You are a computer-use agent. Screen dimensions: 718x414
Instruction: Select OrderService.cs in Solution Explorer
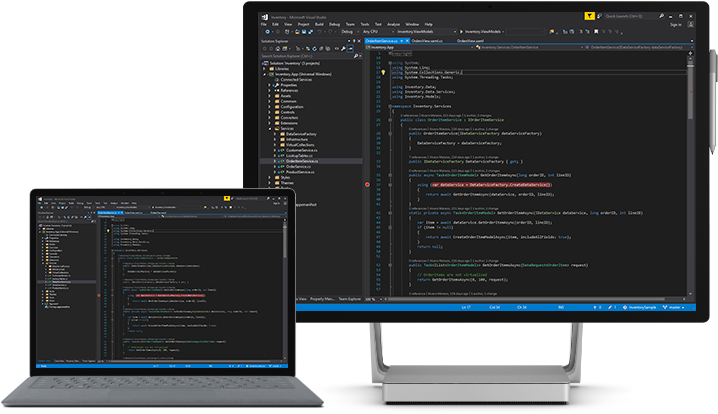pos(299,167)
